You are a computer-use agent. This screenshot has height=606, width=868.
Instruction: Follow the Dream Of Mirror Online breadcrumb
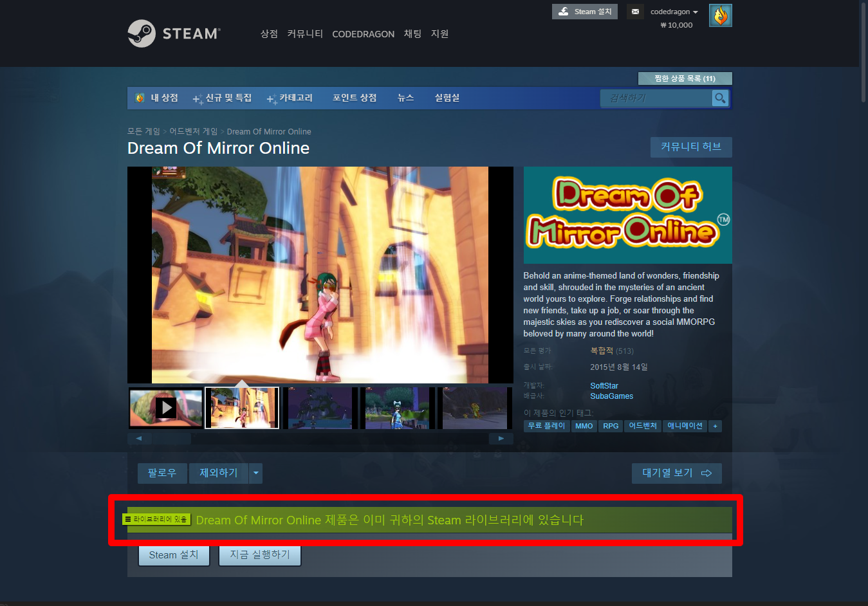[x=269, y=131]
